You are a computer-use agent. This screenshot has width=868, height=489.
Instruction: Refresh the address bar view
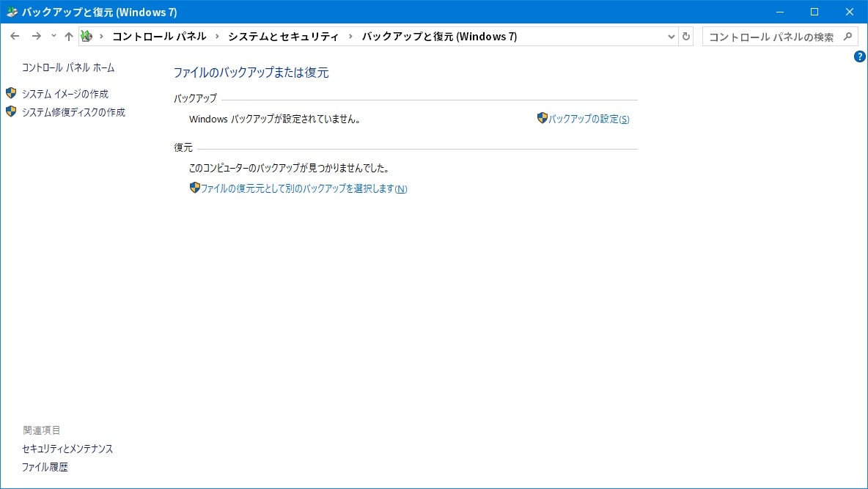[686, 37]
